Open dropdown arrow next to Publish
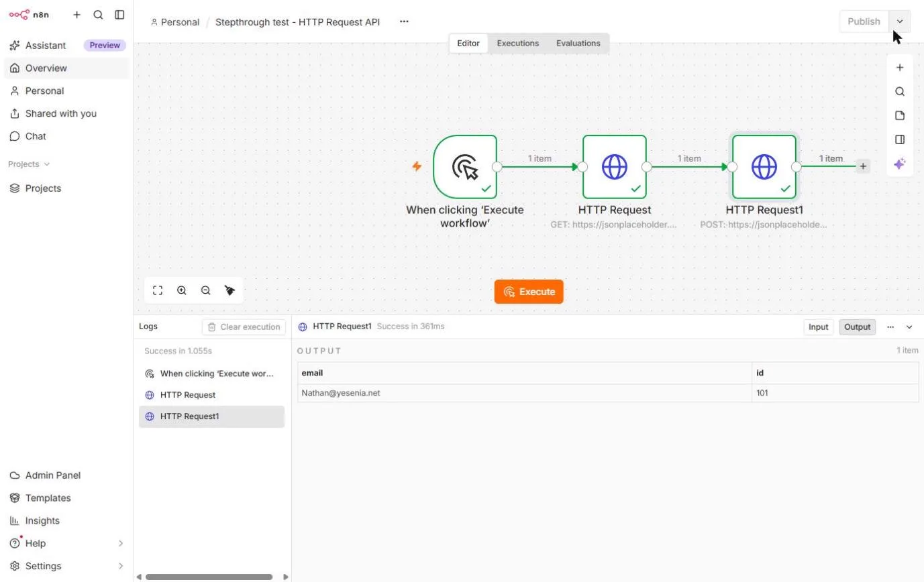 900,21
